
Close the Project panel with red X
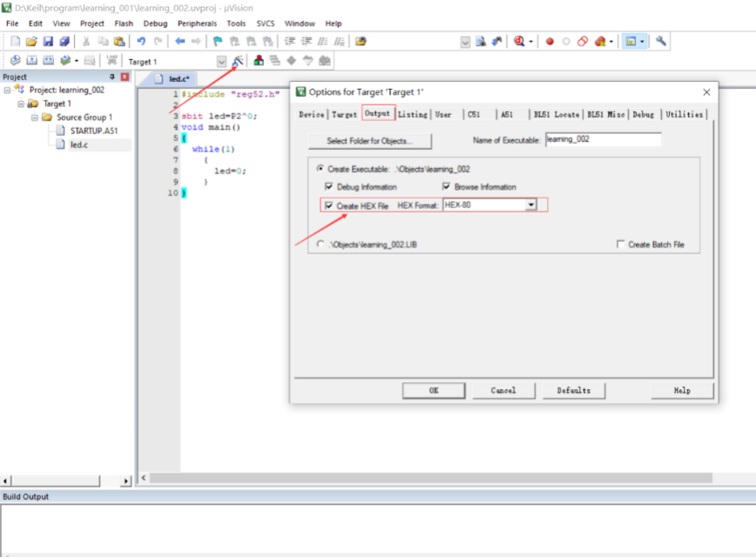tap(125, 77)
